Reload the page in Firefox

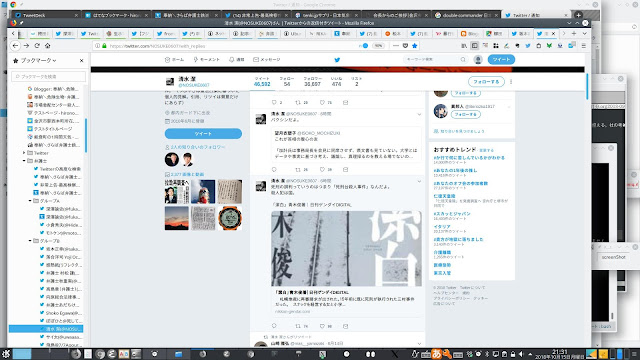coord(37,46)
